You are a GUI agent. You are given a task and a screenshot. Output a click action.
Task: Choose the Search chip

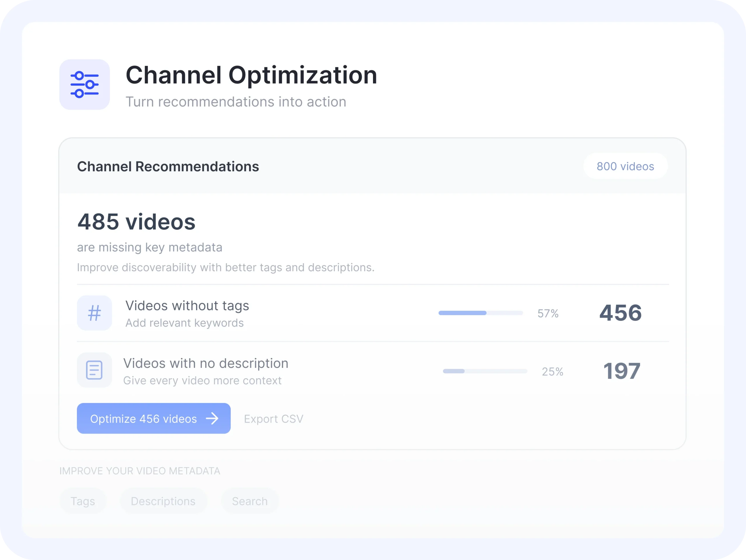click(x=250, y=501)
